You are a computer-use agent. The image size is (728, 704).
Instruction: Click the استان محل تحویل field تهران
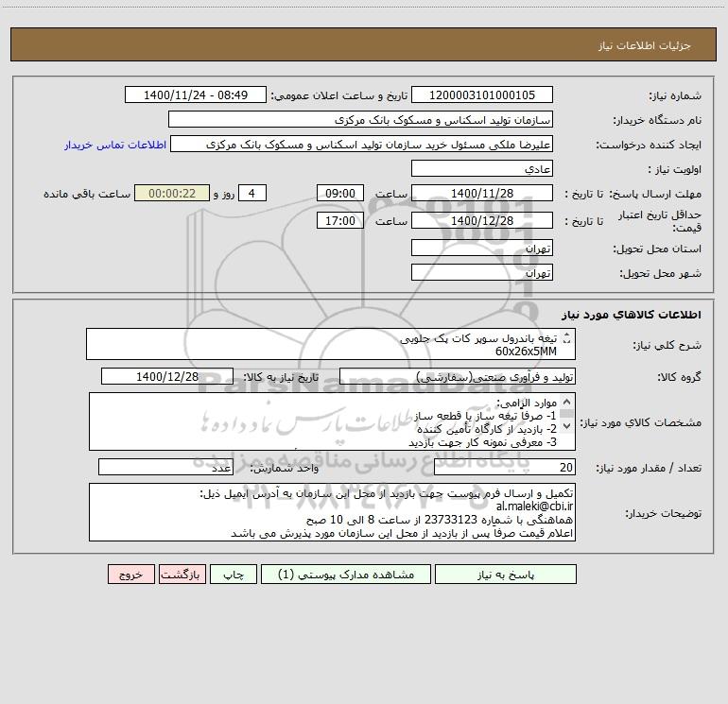482,248
